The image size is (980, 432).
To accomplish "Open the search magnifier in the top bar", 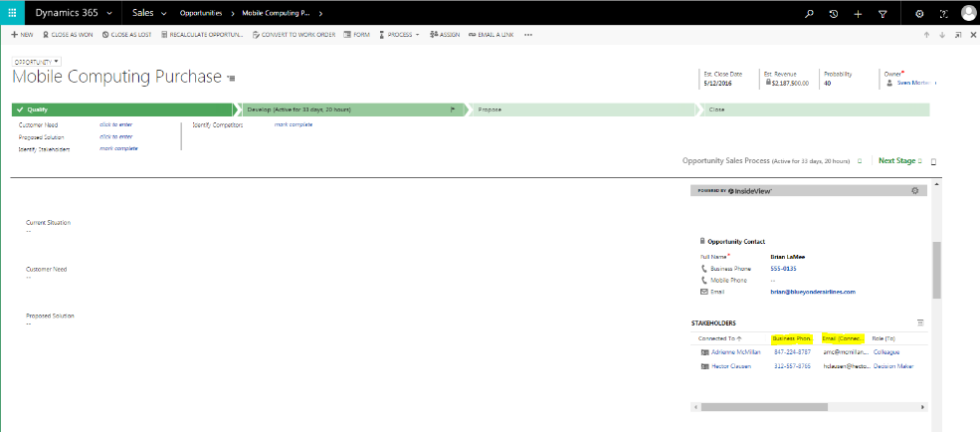I will pyautogui.click(x=809, y=13).
